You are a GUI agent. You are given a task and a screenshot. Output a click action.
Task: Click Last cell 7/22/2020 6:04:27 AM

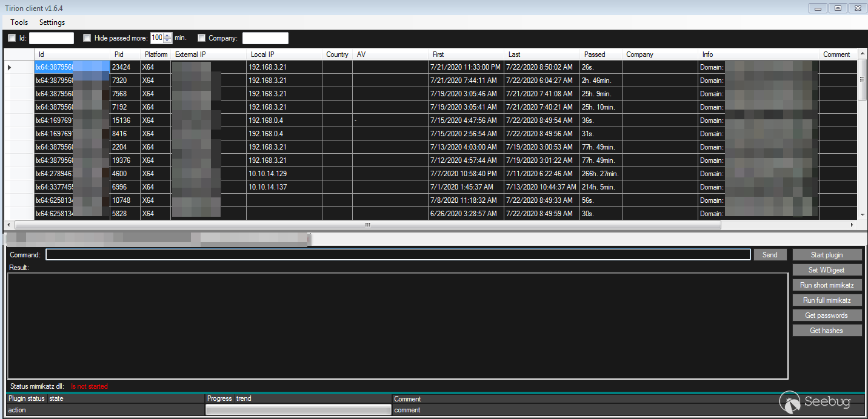(542, 81)
